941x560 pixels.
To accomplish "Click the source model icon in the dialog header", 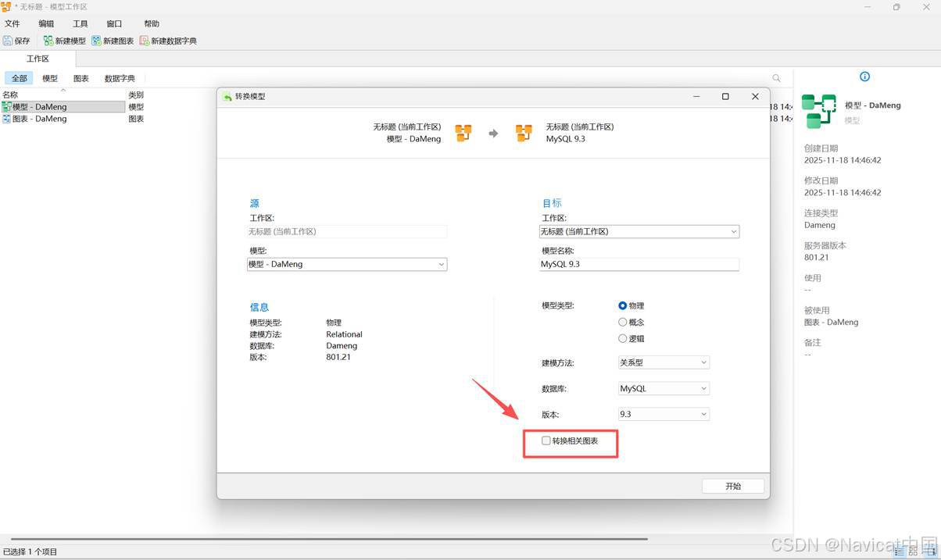I will click(463, 133).
